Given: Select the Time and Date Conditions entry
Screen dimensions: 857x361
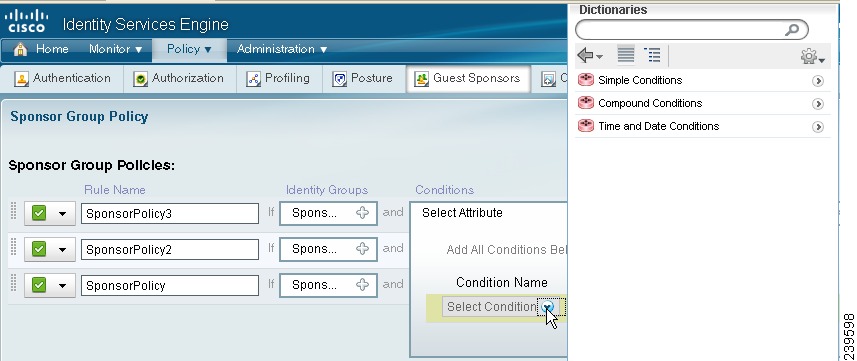Looking at the screenshot, I should tap(703, 126).
